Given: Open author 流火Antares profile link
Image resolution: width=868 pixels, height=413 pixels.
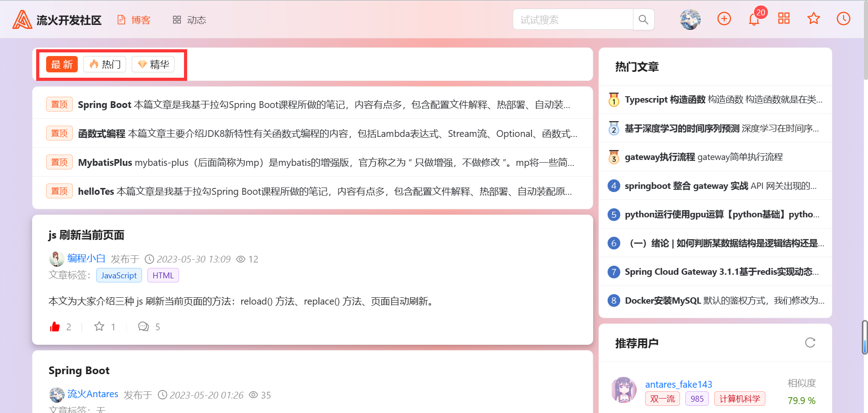Looking at the screenshot, I should tap(93, 394).
